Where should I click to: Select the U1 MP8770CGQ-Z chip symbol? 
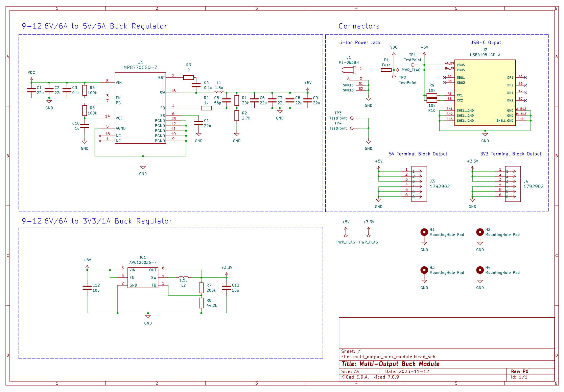(140, 108)
